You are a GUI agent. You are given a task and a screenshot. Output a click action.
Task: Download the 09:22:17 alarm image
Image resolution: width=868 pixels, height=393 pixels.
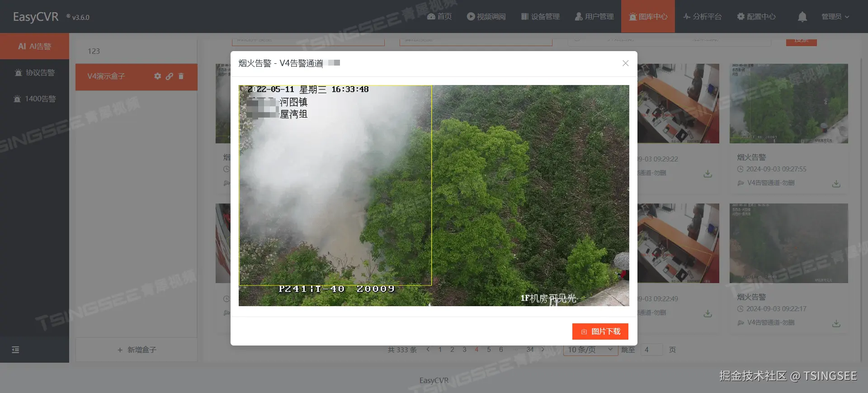[836, 323]
